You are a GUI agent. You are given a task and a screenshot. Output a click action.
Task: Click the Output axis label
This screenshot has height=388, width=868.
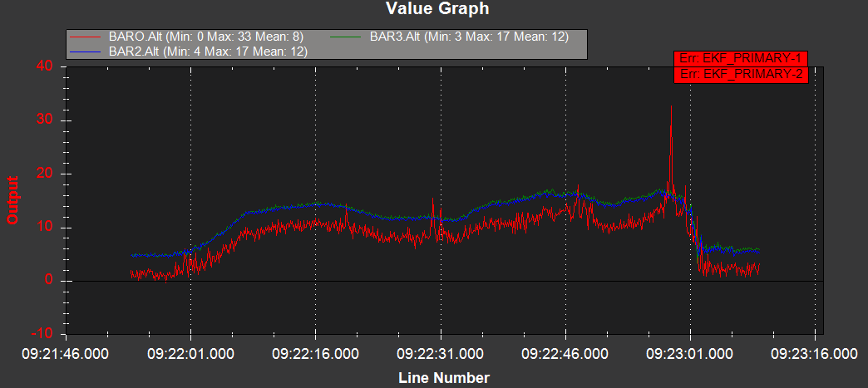(x=12, y=199)
